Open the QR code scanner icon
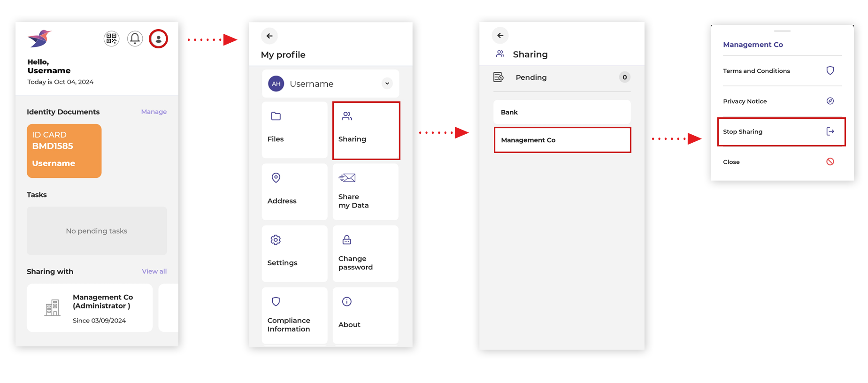 [111, 38]
